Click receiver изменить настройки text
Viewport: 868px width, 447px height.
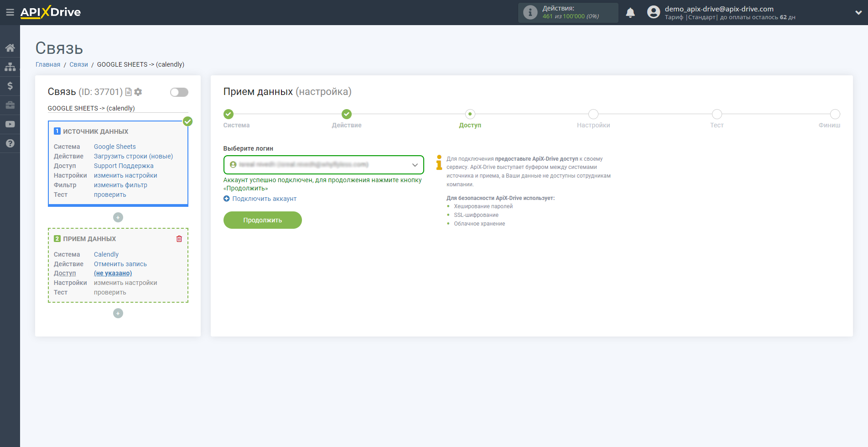click(125, 283)
